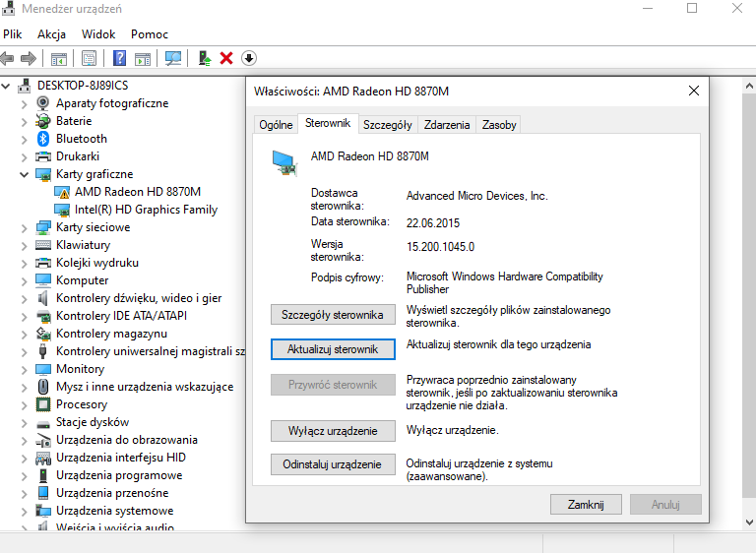This screenshot has height=553, width=756.
Task: Click the display adapter icon in properties dialog
Action: 284,163
